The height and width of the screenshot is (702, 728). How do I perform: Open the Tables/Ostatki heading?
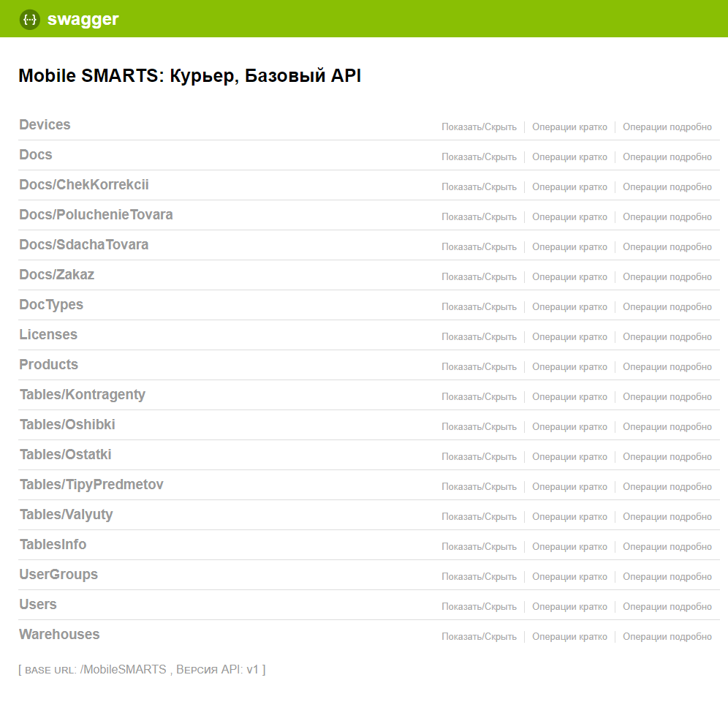[x=66, y=454]
